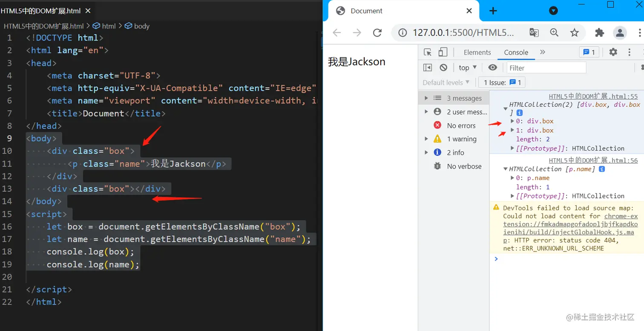View site information icon in address bar
This screenshot has width=644, height=331.
pos(402,33)
